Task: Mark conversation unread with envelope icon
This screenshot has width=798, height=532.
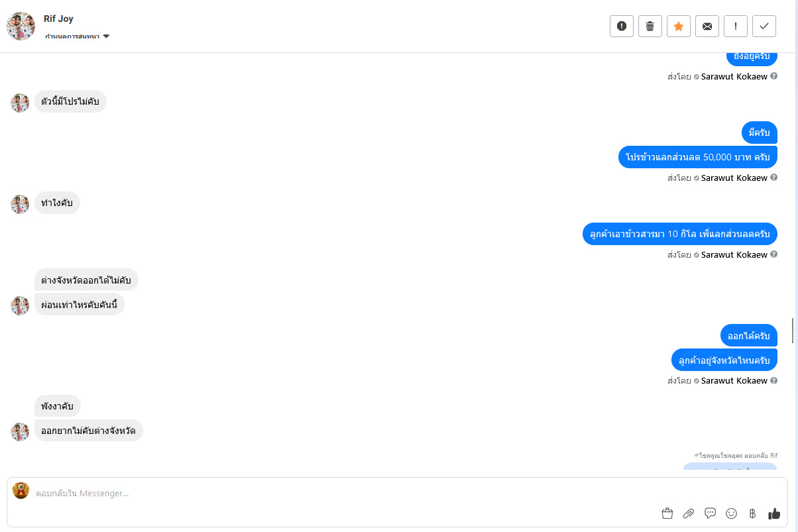Action: tap(707, 26)
